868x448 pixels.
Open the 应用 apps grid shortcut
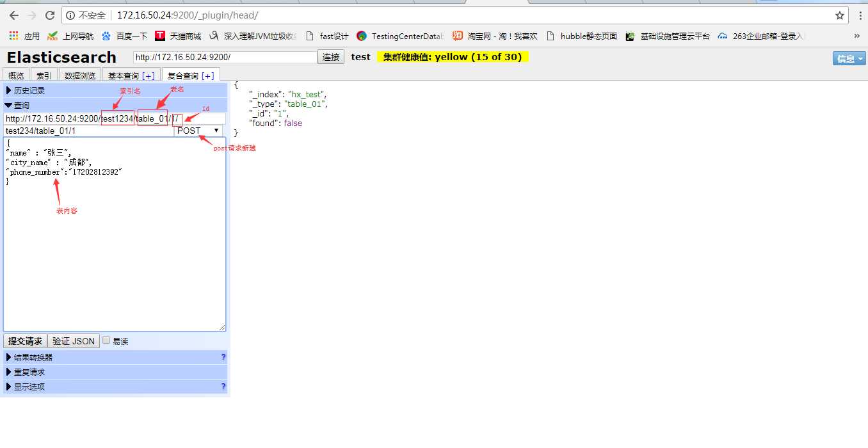pos(24,36)
